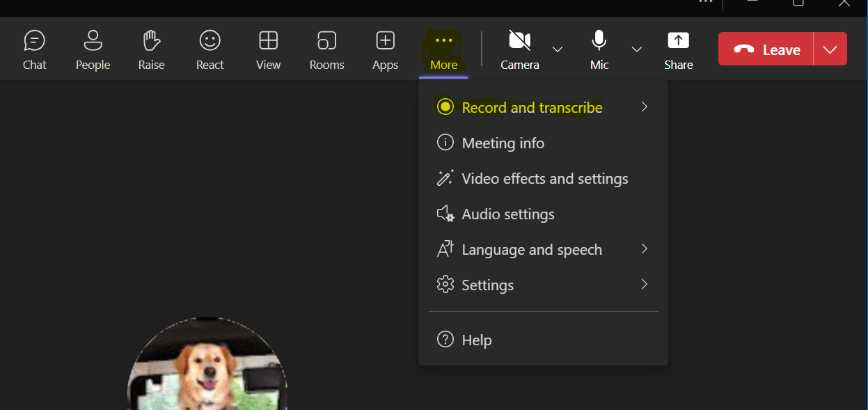Select Meeting info
The image size is (868, 410).
pyautogui.click(x=543, y=143)
